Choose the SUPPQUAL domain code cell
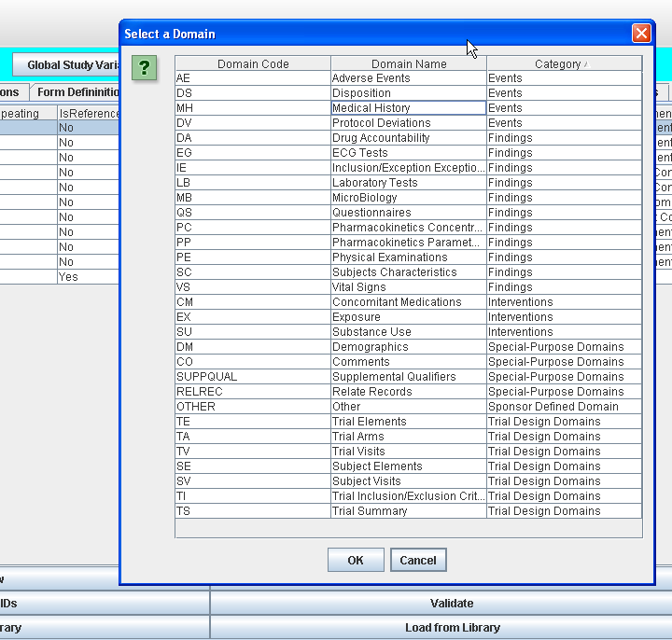Screen dimensions: 672x640 (x=252, y=377)
